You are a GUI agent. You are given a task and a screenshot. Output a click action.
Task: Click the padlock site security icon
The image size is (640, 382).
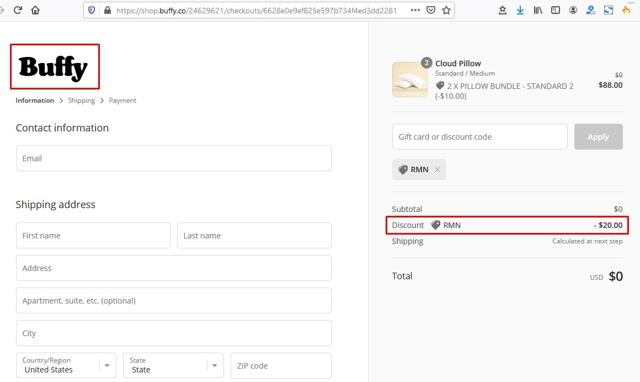click(x=107, y=10)
